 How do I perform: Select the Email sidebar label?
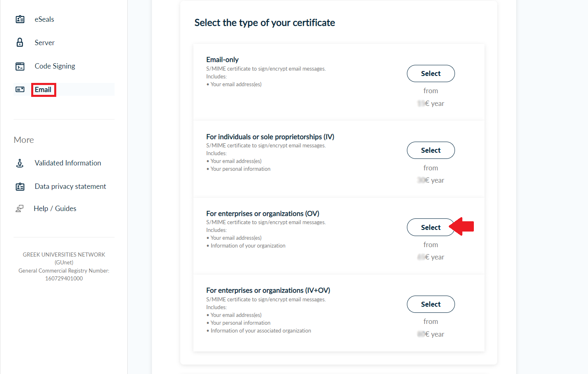click(x=43, y=89)
